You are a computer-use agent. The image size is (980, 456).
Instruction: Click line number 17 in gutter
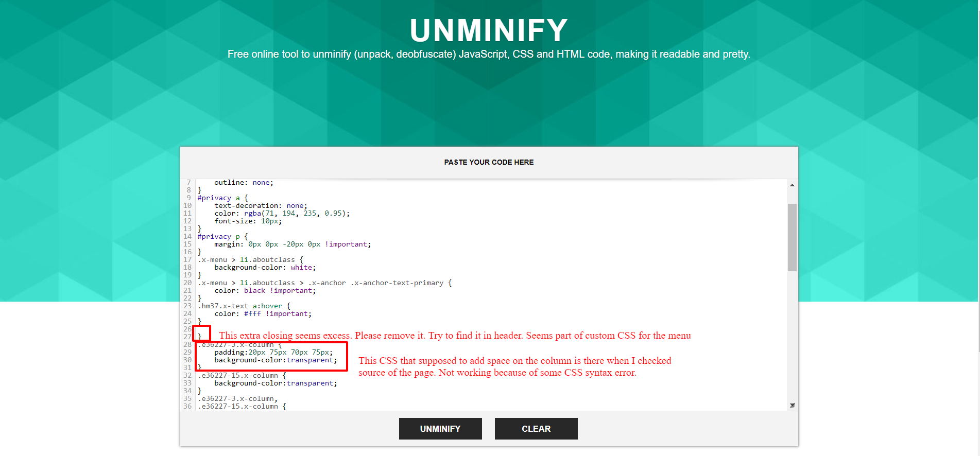tap(187, 260)
